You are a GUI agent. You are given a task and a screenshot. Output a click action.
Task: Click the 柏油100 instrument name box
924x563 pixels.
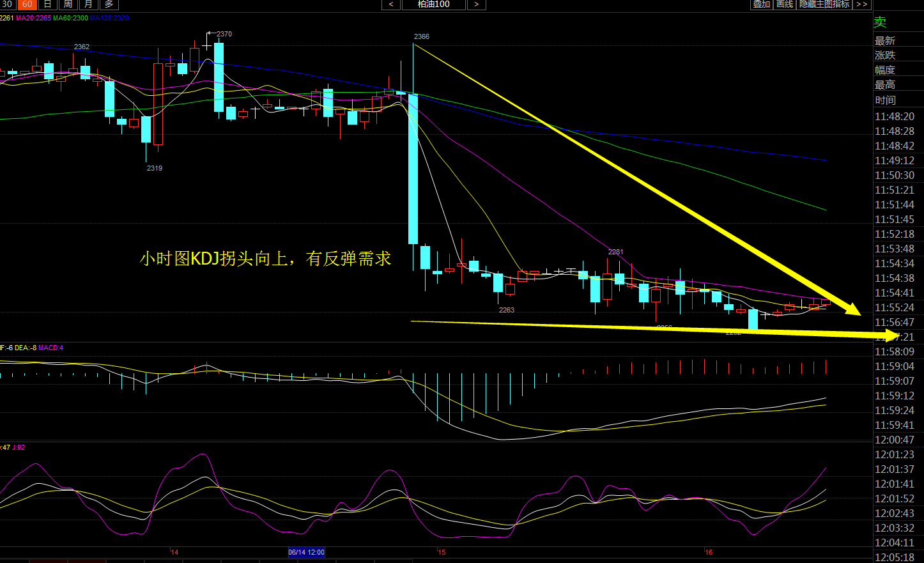(x=434, y=4)
